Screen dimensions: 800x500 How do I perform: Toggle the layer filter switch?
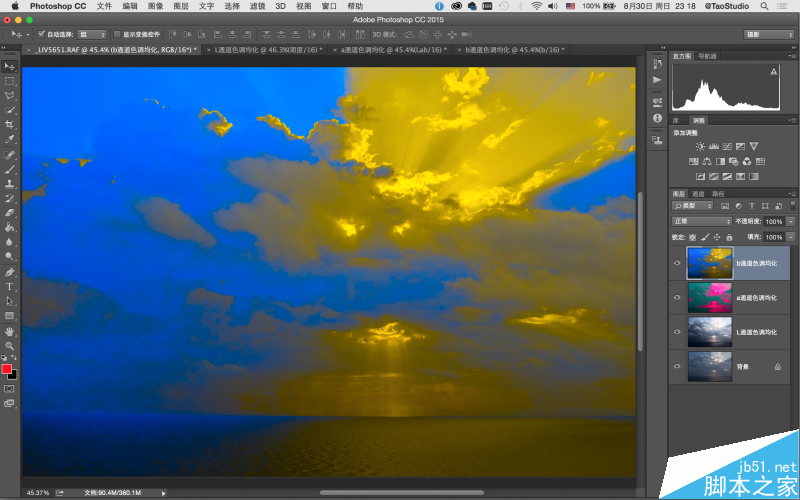[792, 206]
